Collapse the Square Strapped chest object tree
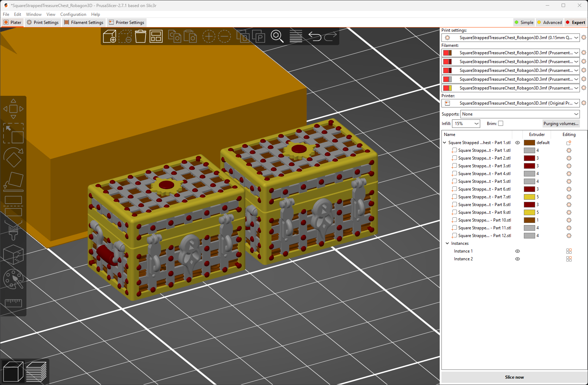Image resolution: width=588 pixels, height=385 pixels. point(445,143)
